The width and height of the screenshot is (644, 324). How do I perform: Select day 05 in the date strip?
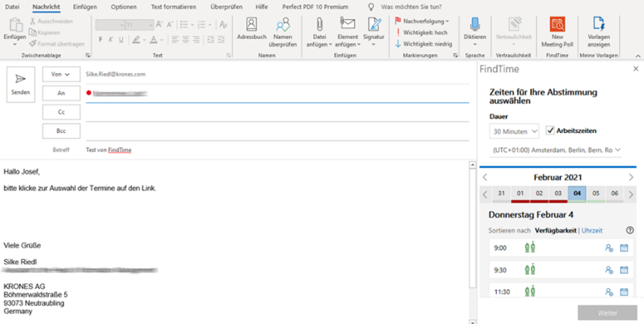(596, 193)
